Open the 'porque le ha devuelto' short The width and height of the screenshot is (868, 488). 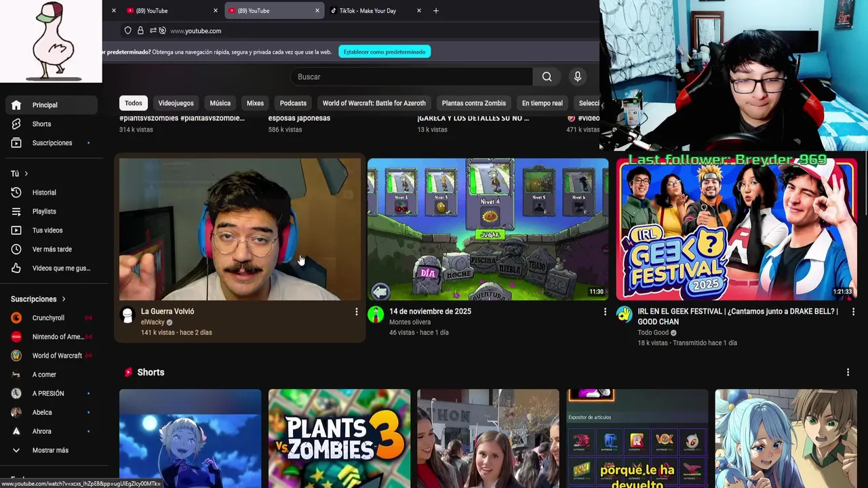(x=637, y=438)
